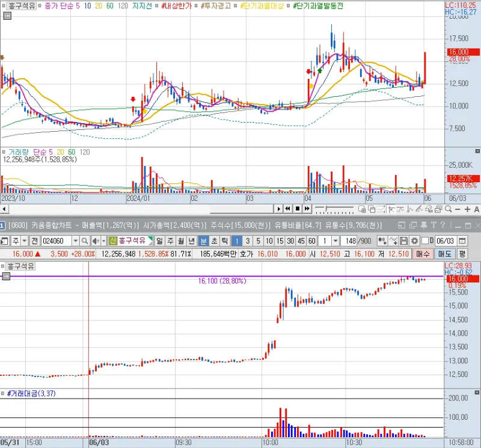
Task: Click the pin window icon in title bar
Action: [424, 226]
